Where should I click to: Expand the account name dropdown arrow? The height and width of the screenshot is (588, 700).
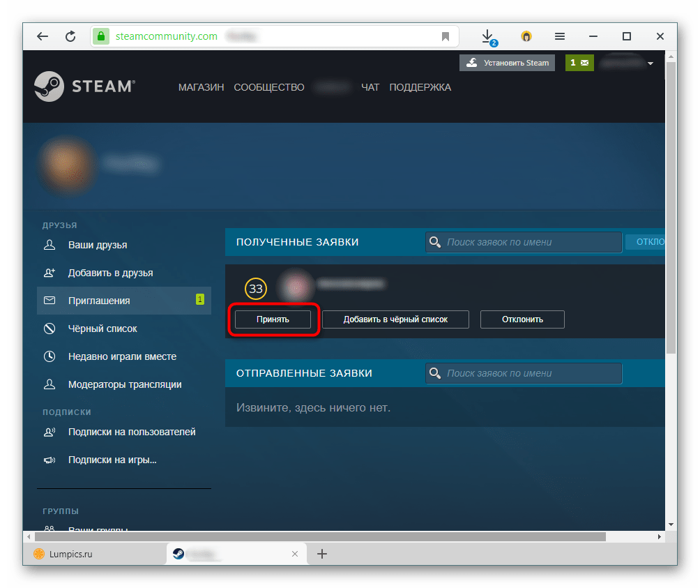tap(650, 63)
